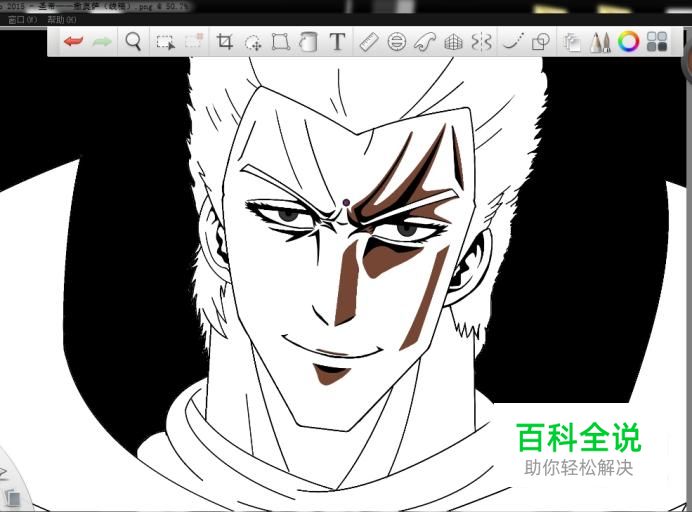The image size is (692, 512).
Task: Select the Crop tool
Action: point(225,41)
